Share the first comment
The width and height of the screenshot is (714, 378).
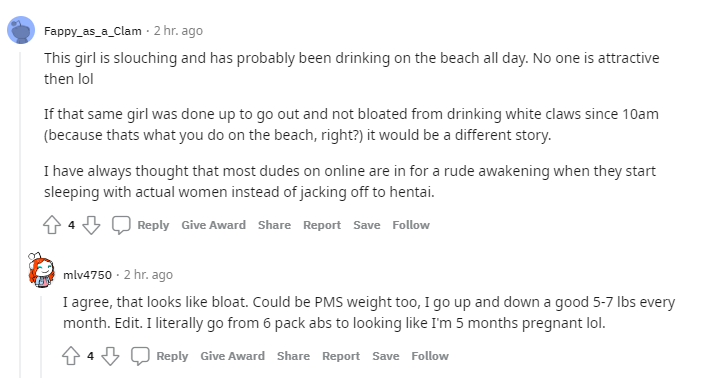(x=274, y=225)
